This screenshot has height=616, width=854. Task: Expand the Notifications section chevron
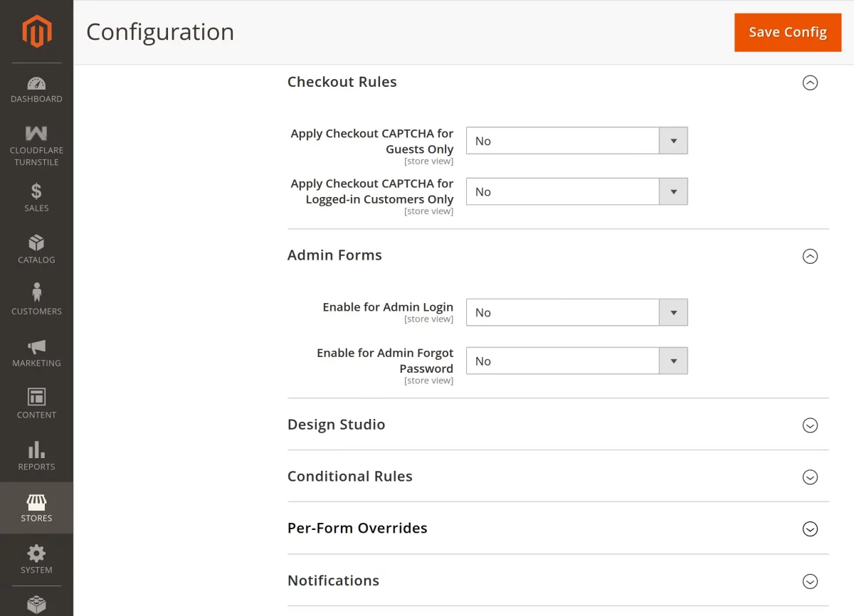point(810,582)
